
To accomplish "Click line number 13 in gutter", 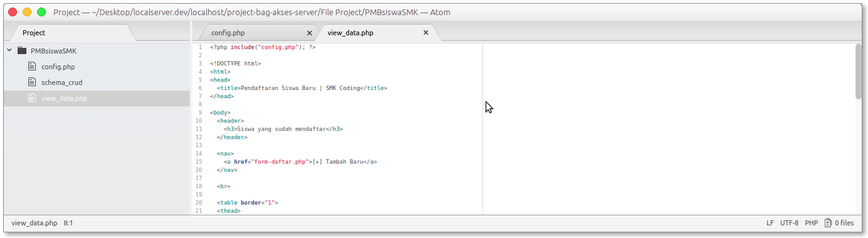I will click(x=199, y=145).
